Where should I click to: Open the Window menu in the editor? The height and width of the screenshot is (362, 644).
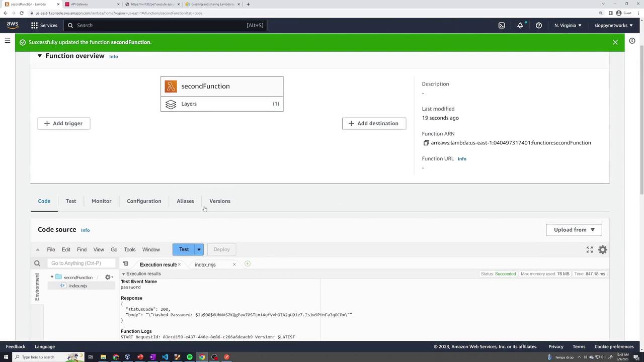pyautogui.click(x=151, y=249)
